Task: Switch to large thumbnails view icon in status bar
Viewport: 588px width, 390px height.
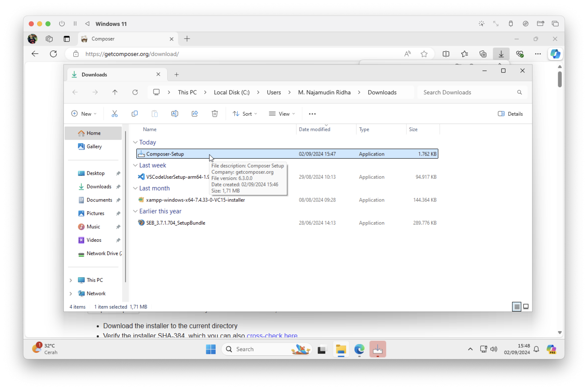Action: point(526,307)
